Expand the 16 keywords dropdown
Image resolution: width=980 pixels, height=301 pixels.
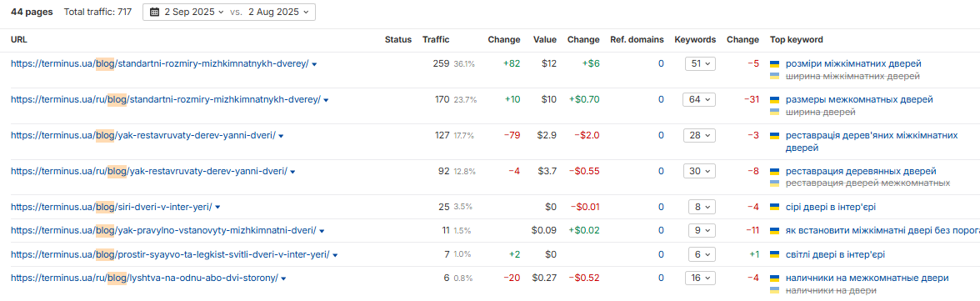click(700, 278)
